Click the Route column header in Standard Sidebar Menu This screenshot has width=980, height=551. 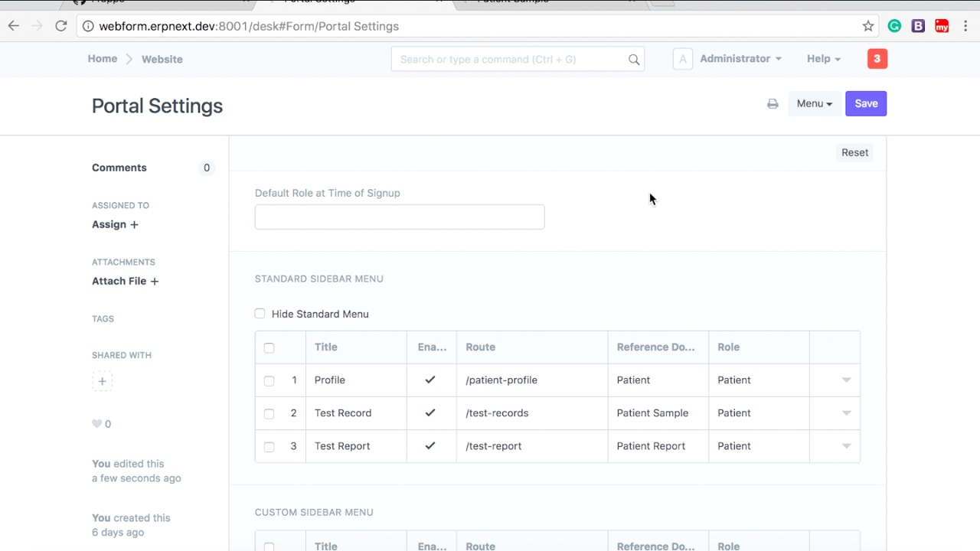pyautogui.click(x=532, y=347)
